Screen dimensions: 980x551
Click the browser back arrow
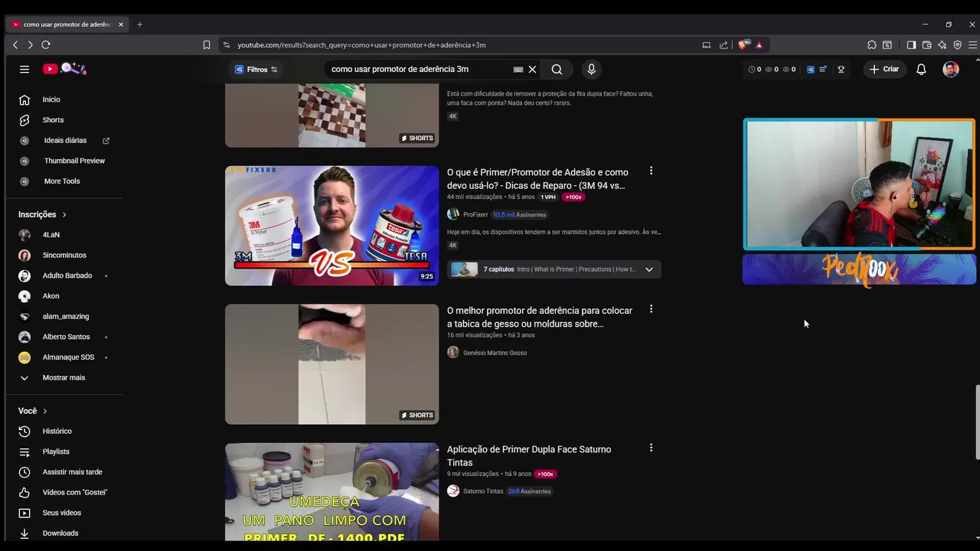pos(15,45)
